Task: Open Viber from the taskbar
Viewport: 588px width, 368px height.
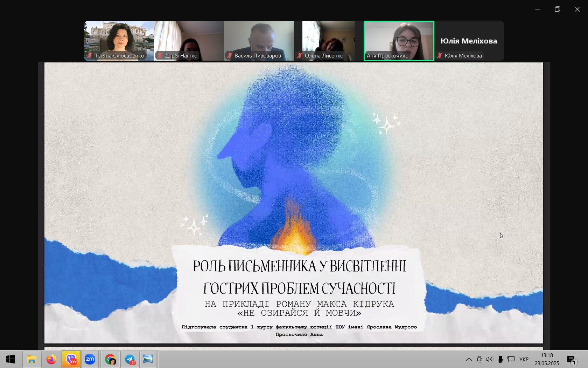Action: [x=71, y=359]
